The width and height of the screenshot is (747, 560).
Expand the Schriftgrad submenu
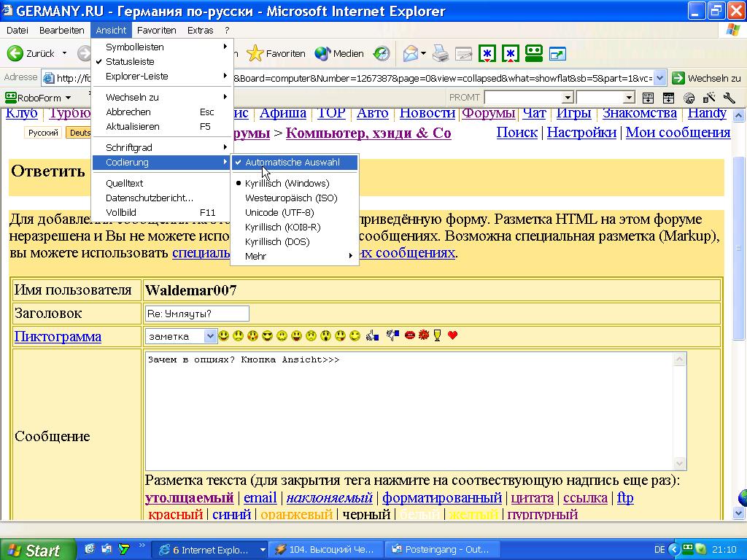(163, 147)
